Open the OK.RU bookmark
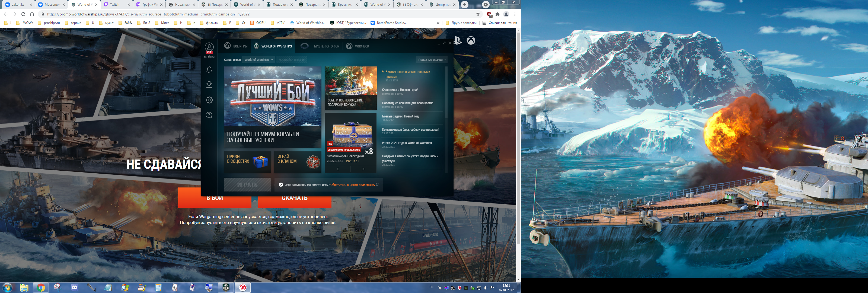The height and width of the screenshot is (293, 868). point(257,23)
